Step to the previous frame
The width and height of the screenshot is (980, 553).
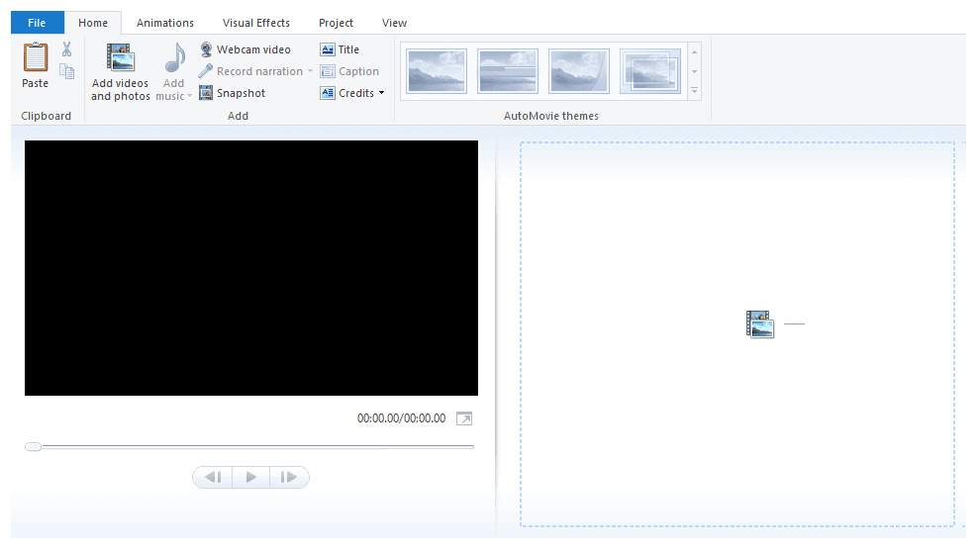pyautogui.click(x=213, y=478)
